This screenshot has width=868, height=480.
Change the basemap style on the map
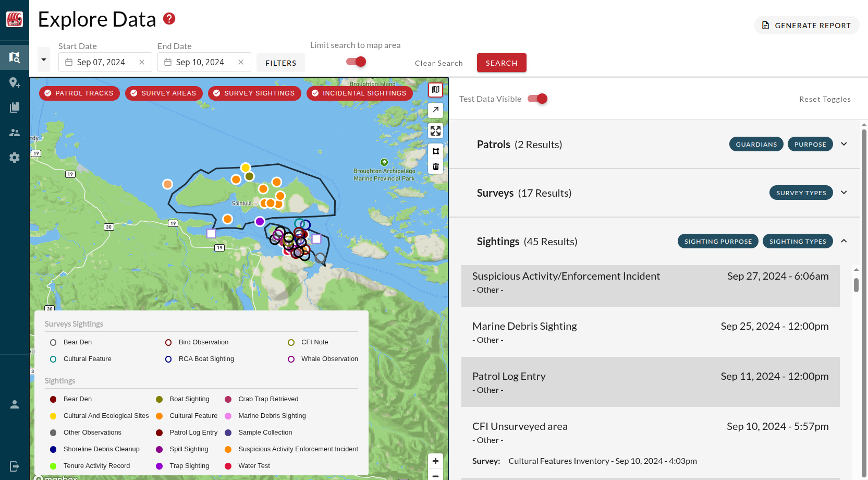point(435,89)
